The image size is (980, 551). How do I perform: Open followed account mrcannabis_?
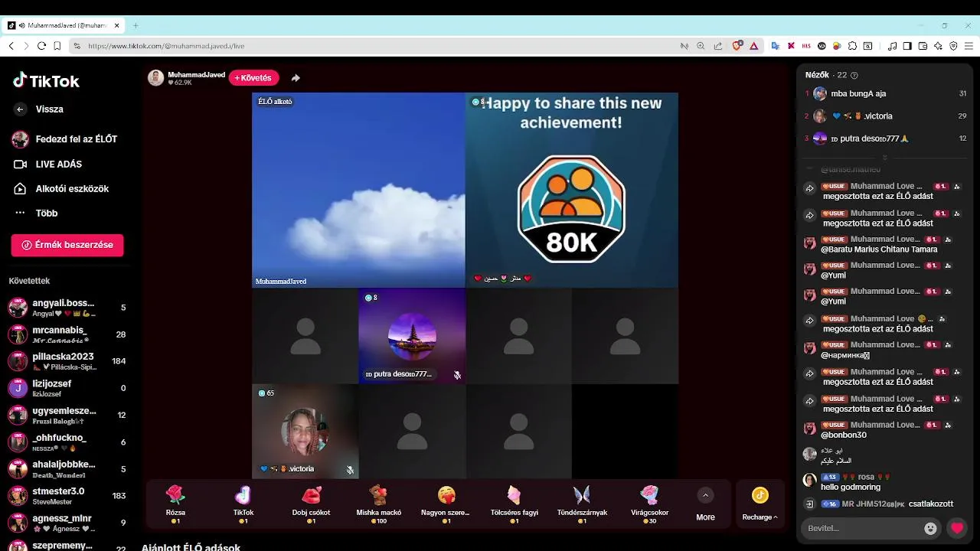67,334
